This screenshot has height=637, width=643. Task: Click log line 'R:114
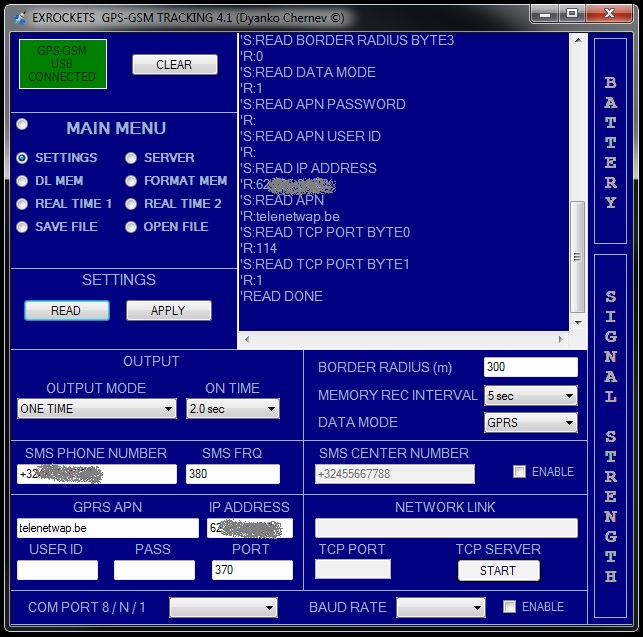[x=259, y=249]
